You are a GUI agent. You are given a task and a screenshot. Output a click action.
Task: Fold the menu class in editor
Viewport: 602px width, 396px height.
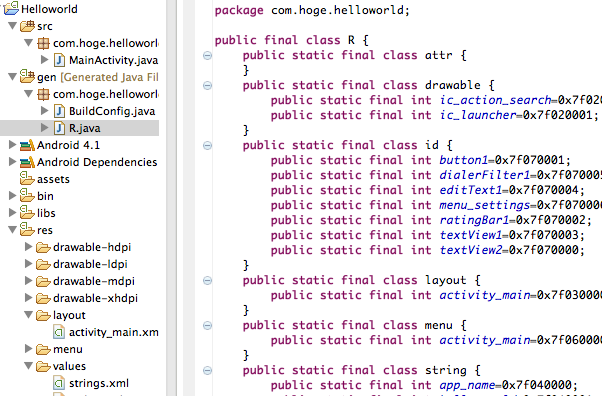point(207,326)
